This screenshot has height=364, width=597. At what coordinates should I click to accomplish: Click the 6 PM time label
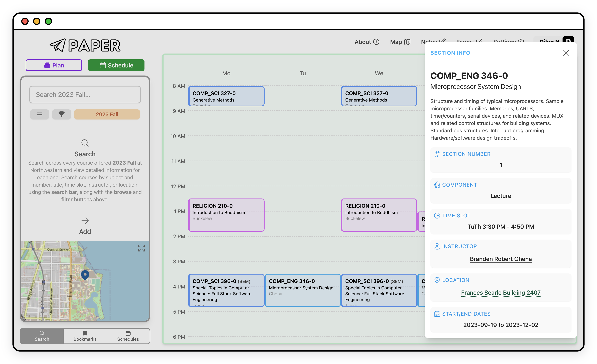179,337
